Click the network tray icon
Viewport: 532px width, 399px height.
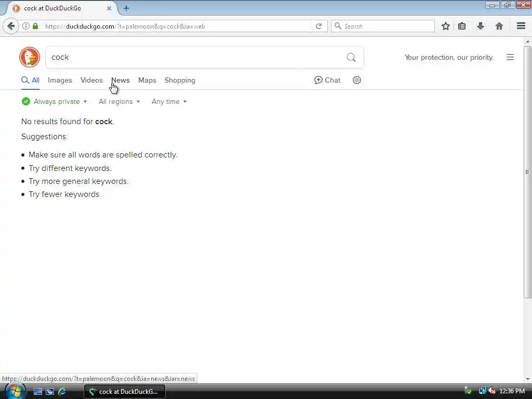(x=482, y=391)
